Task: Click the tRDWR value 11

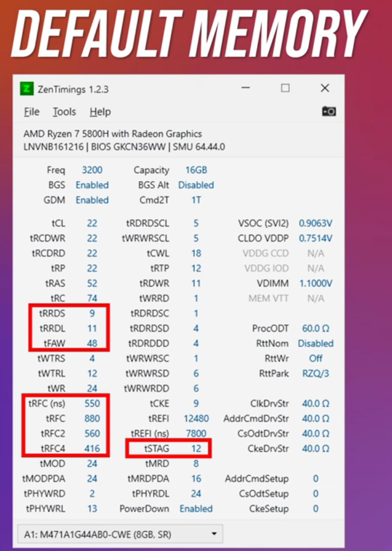Action: pyautogui.click(x=196, y=284)
